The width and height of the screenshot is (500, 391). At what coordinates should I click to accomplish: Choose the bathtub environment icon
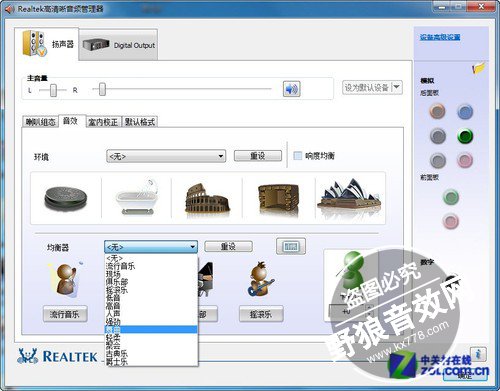click(137, 197)
